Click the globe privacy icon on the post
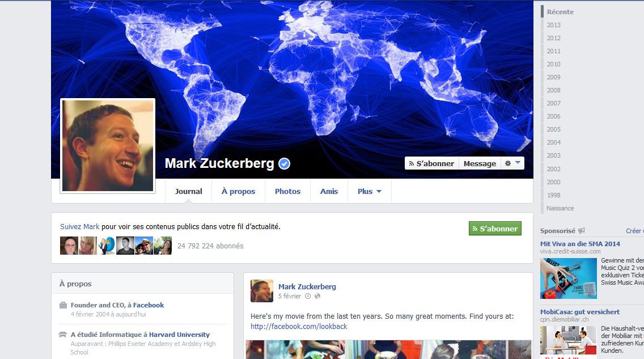Viewport: 644px width, 359px height. tap(317, 296)
